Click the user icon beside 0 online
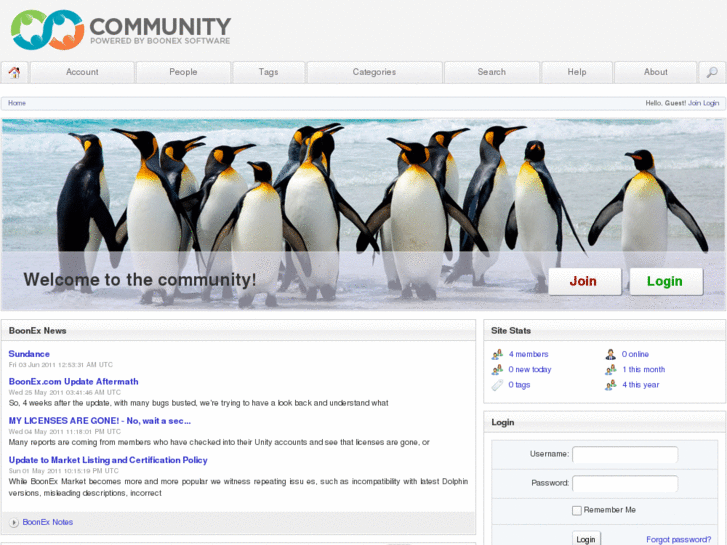Viewport: 727px width, 545px height. point(611,354)
